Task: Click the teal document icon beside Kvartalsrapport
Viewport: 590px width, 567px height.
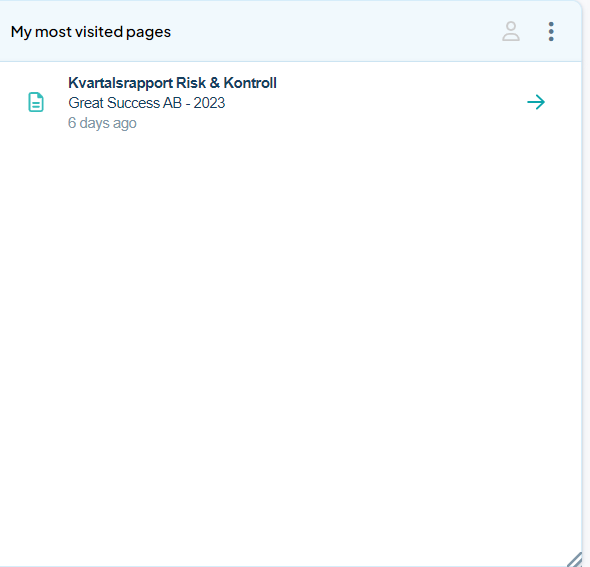Action: pos(36,102)
